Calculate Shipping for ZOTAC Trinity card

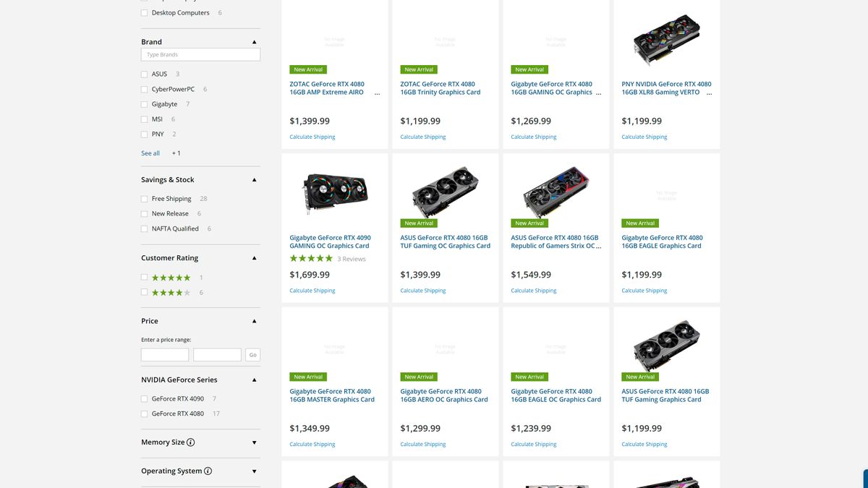pos(423,137)
